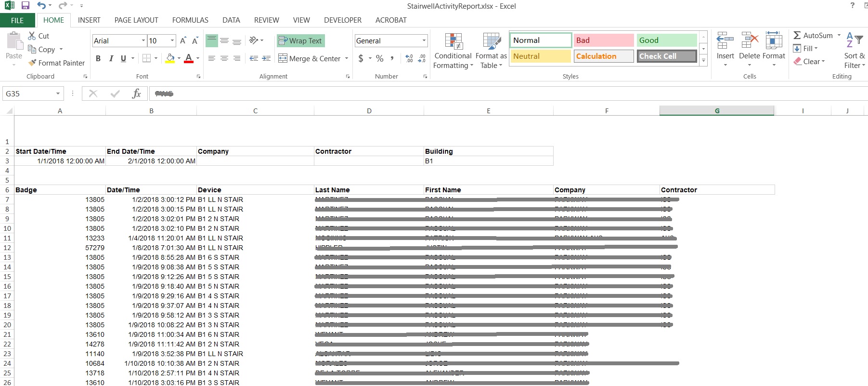The height and width of the screenshot is (386, 868).
Task: Increase font size with the larger A icon
Action: point(183,40)
